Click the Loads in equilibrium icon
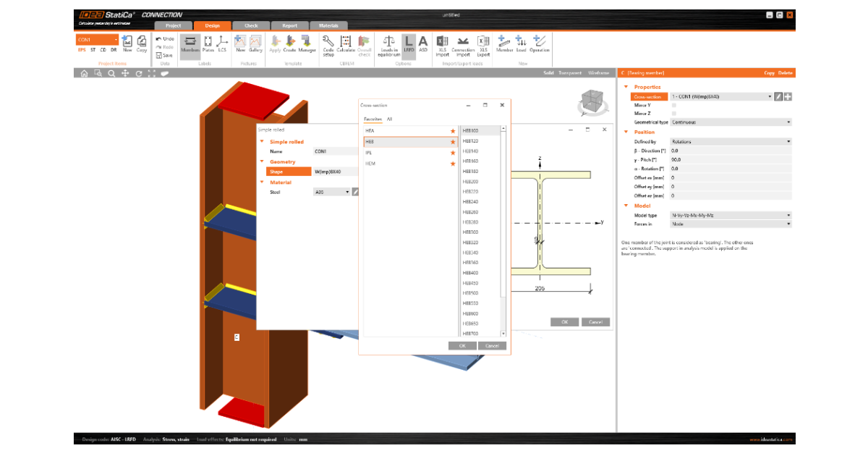868x456 pixels. coord(388,45)
